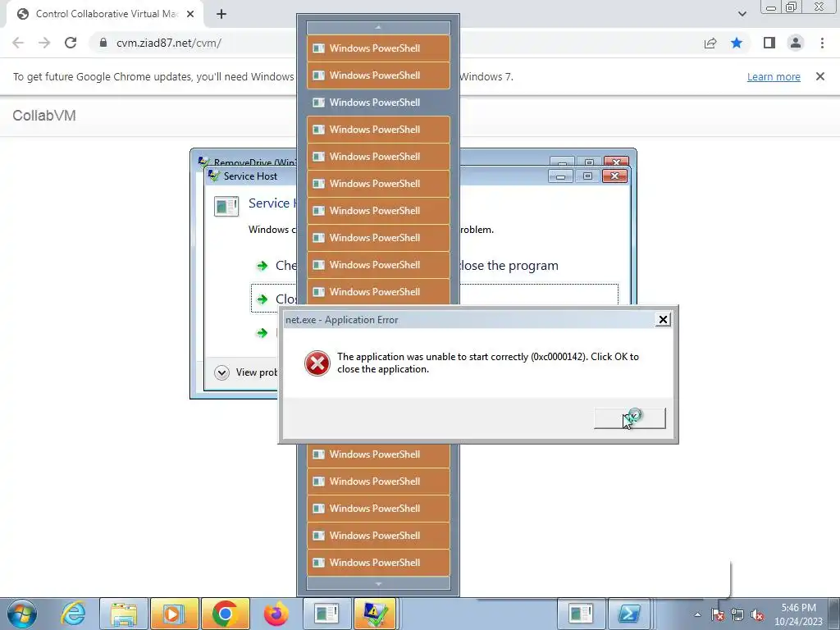
Task: Dismiss the Chrome updates info bar
Action: pos(820,76)
